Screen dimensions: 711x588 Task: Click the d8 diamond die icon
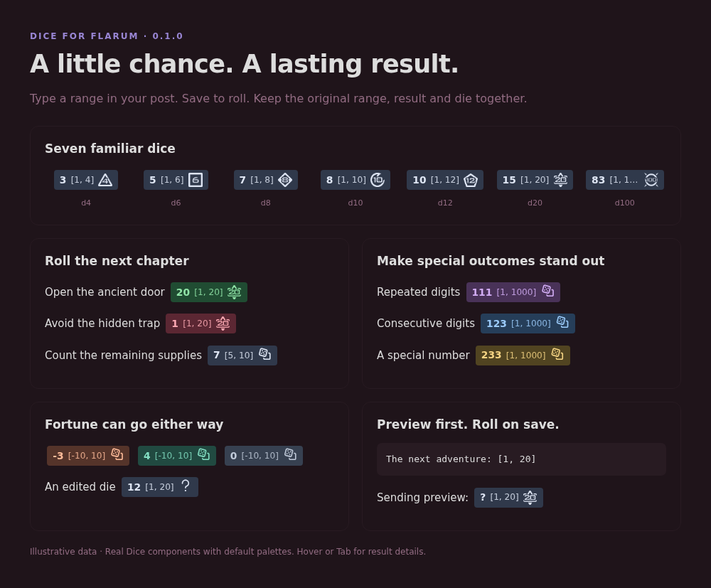coord(285,180)
